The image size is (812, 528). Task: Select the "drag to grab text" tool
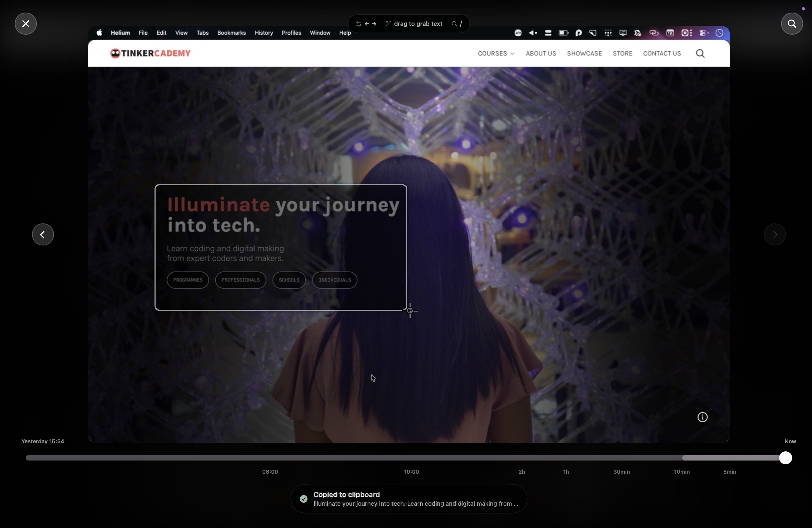[x=413, y=23]
